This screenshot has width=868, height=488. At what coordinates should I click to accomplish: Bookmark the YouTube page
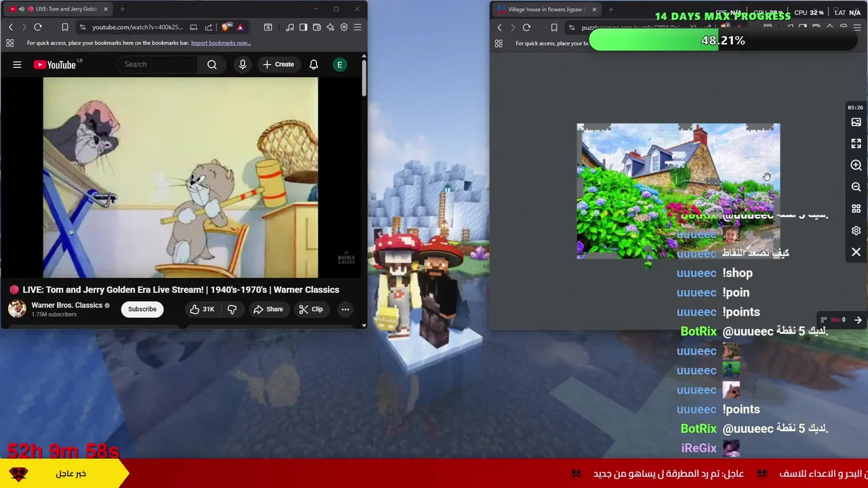coord(64,27)
